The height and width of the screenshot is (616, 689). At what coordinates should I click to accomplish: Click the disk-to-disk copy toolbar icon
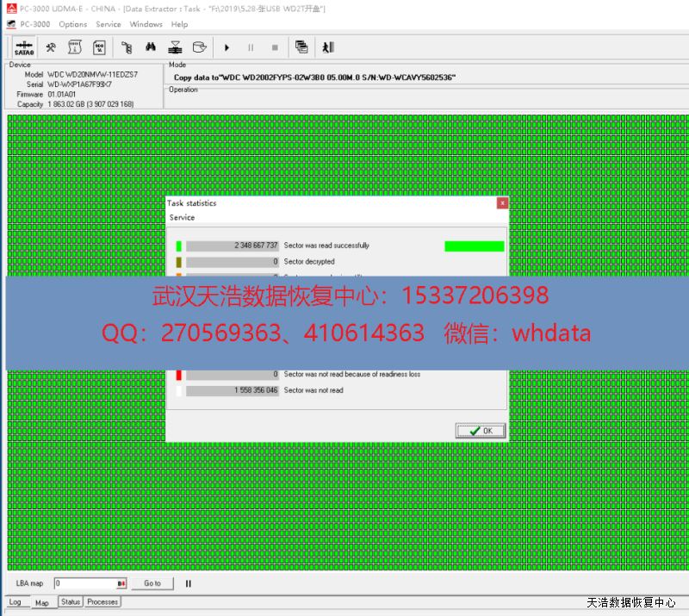point(175,47)
